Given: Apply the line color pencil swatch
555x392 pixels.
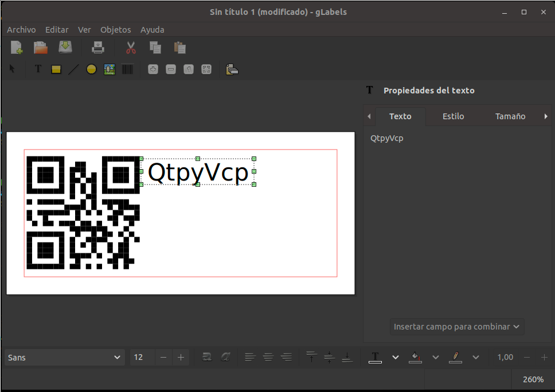Looking at the screenshot, I should (456, 358).
